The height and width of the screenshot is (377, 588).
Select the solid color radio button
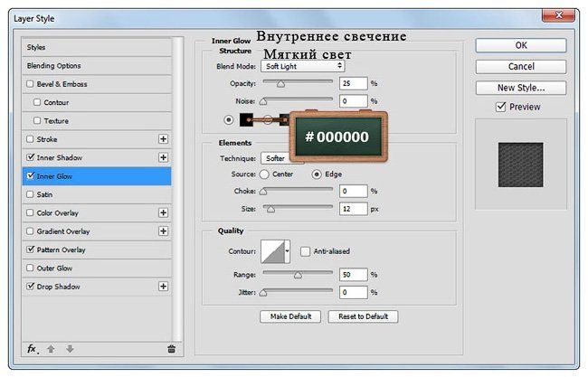pyautogui.click(x=228, y=120)
